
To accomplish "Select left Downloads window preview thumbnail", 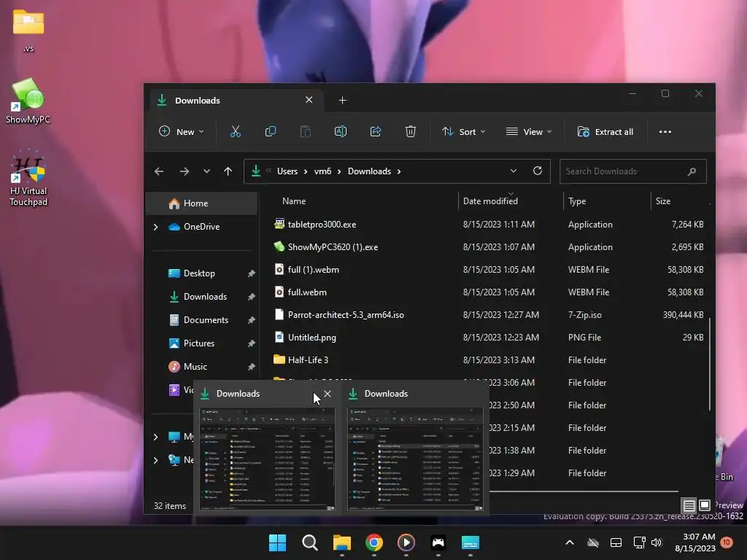I will coord(267,458).
